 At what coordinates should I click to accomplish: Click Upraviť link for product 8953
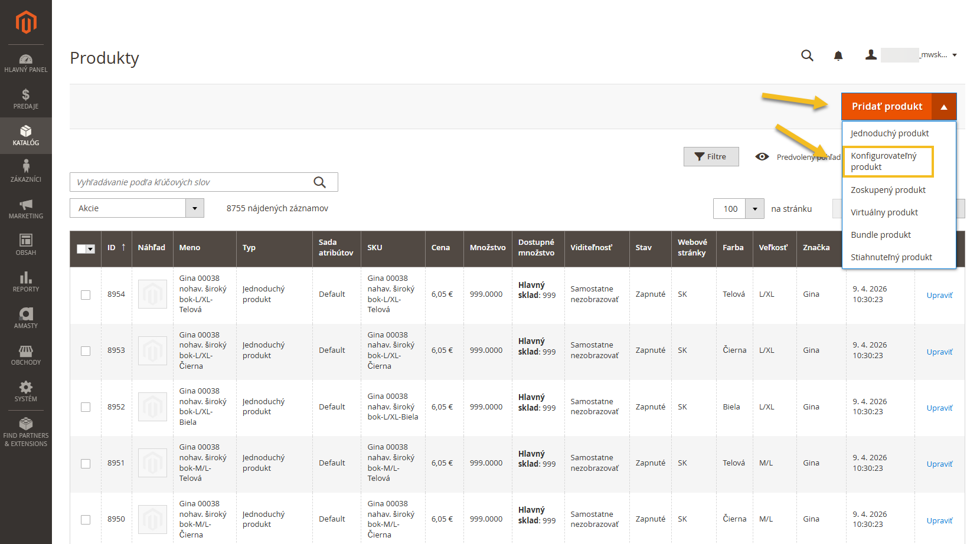pyautogui.click(x=939, y=352)
